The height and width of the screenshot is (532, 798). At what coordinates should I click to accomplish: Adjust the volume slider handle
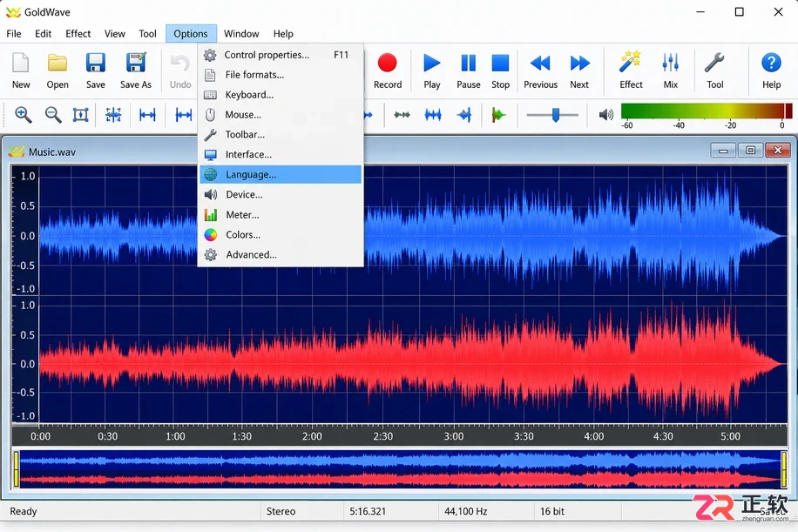[x=556, y=115]
